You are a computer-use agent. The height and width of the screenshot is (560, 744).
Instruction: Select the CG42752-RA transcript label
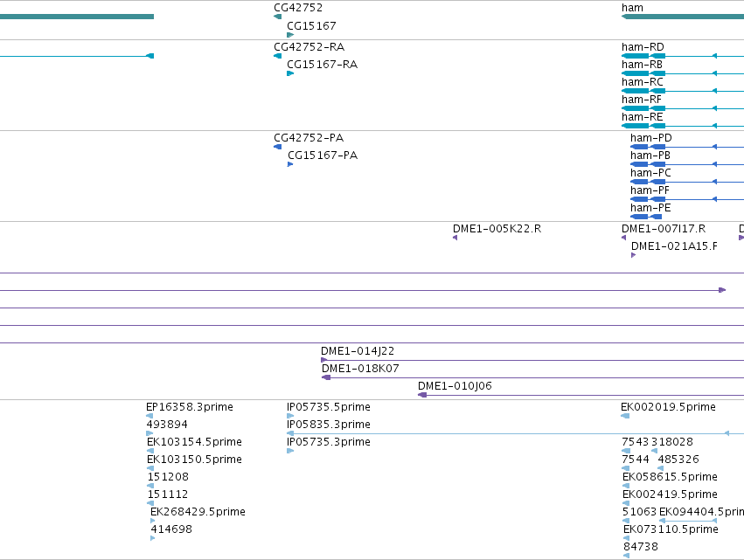coord(309,47)
